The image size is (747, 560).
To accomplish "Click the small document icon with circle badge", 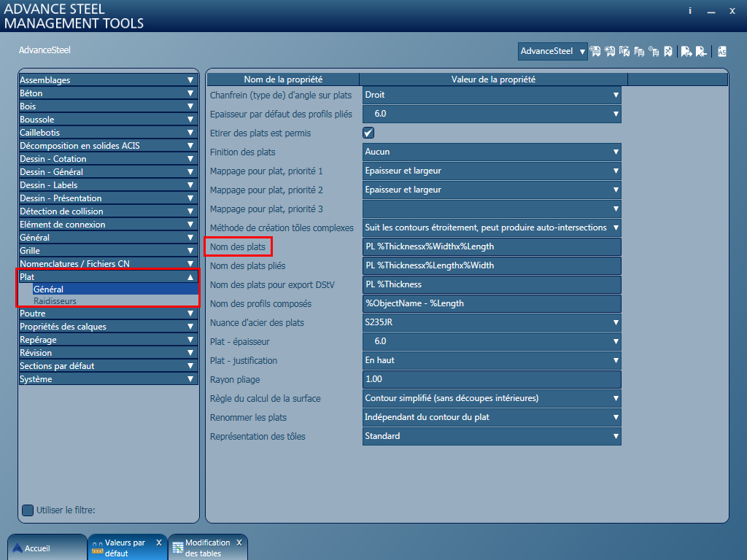I will (x=654, y=51).
